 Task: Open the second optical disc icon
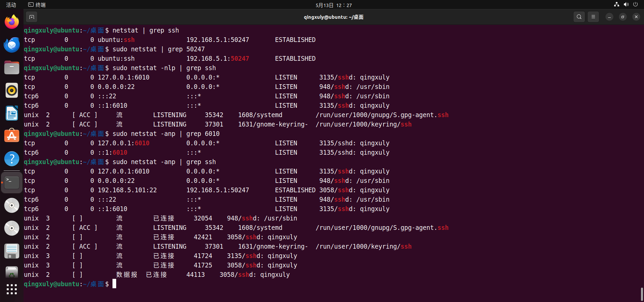pyautogui.click(x=12, y=228)
